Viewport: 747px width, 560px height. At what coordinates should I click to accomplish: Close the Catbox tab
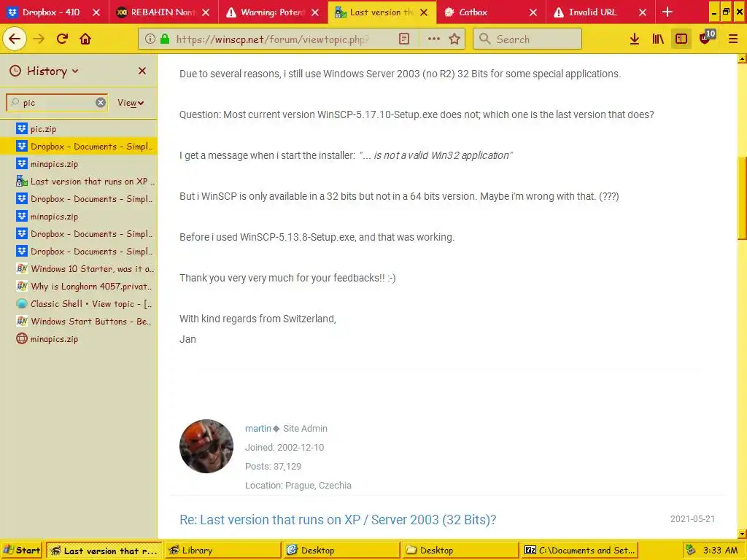tap(533, 12)
